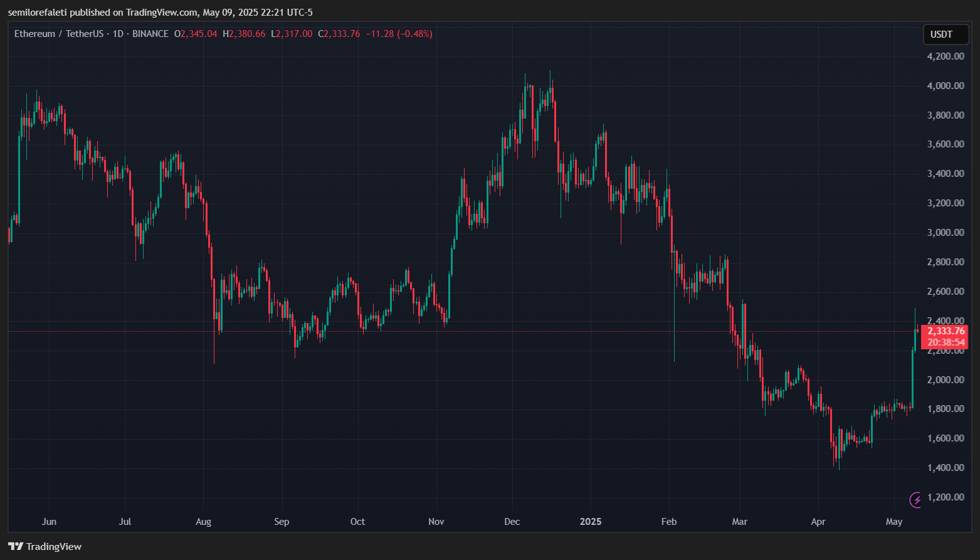The height and width of the screenshot is (560, 980).
Task: Click the purple lightning bolt icon
Action: click(x=916, y=499)
